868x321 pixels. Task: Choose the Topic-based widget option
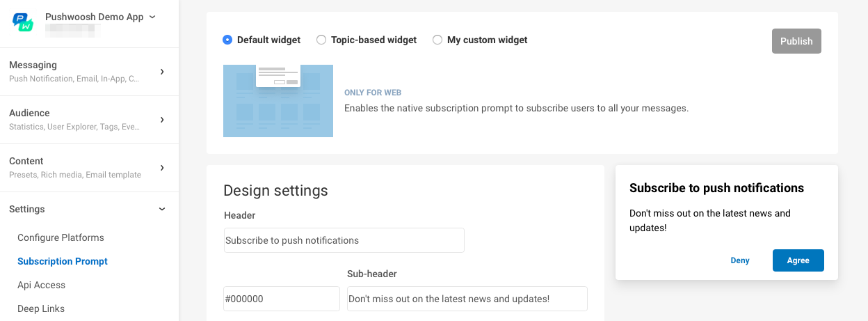(x=321, y=40)
